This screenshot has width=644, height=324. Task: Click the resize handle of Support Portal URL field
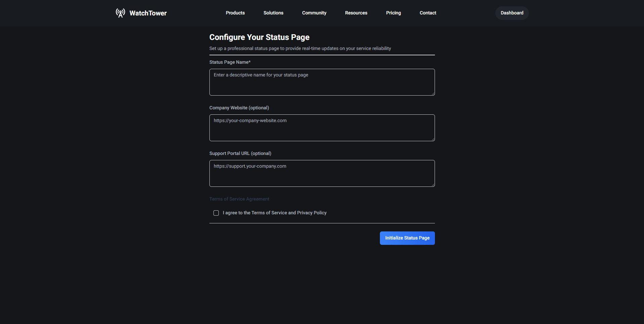pos(433,185)
